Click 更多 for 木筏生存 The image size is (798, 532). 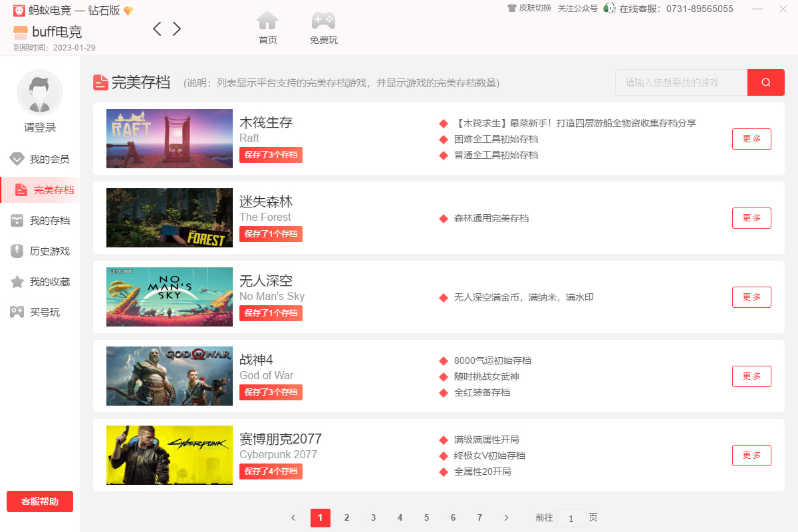(x=751, y=139)
